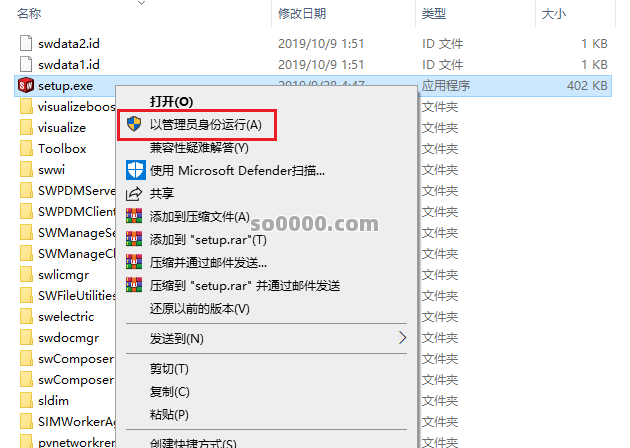
Task: Click the swdata1.id file icon
Action: (x=26, y=64)
